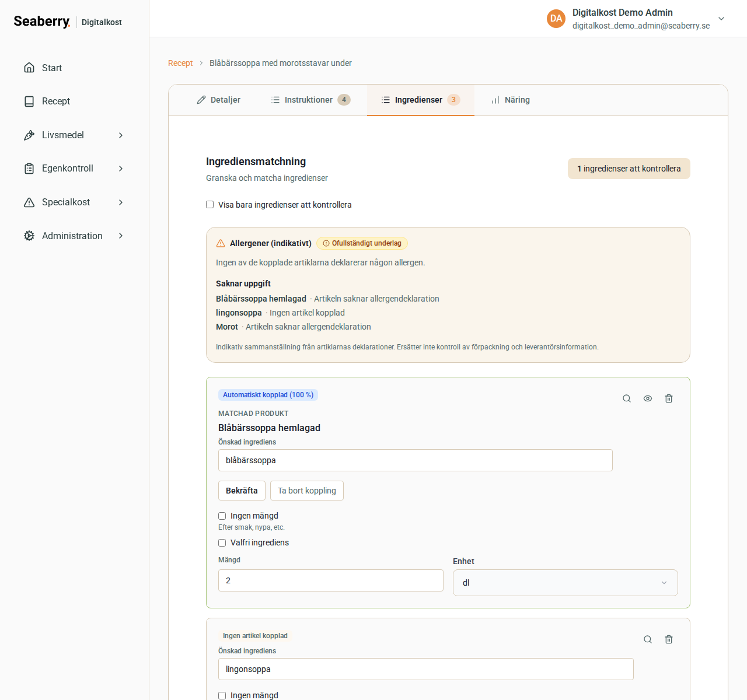This screenshot has height=700, width=747.
Task: Click the Allergener warning triangle icon
Action: (x=221, y=243)
